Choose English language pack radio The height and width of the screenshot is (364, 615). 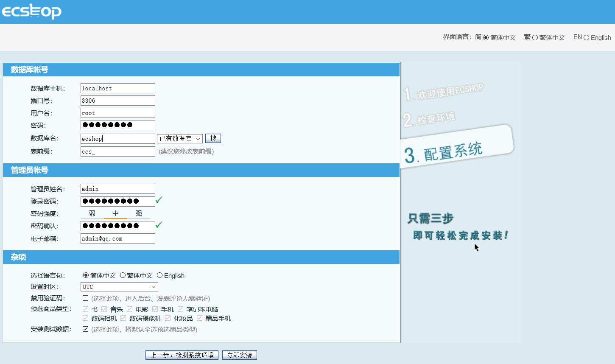(x=160, y=275)
